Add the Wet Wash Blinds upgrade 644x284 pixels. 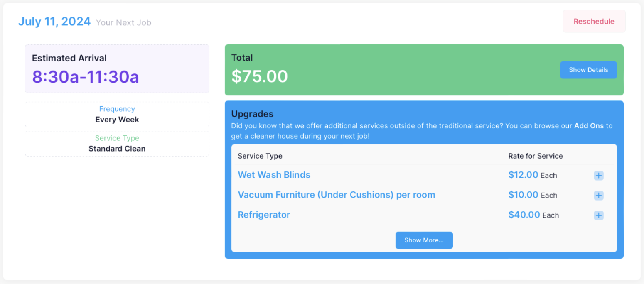click(598, 176)
